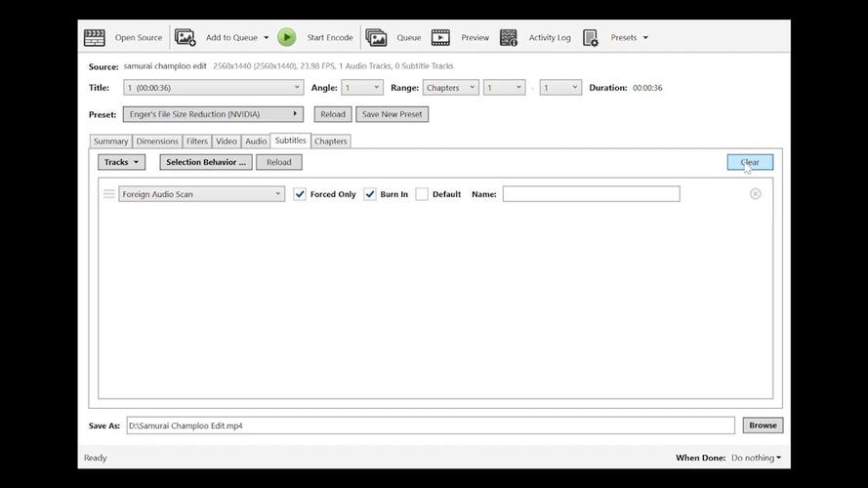Click the Preview toolbar label
The image size is (868, 488).
[x=475, y=38]
